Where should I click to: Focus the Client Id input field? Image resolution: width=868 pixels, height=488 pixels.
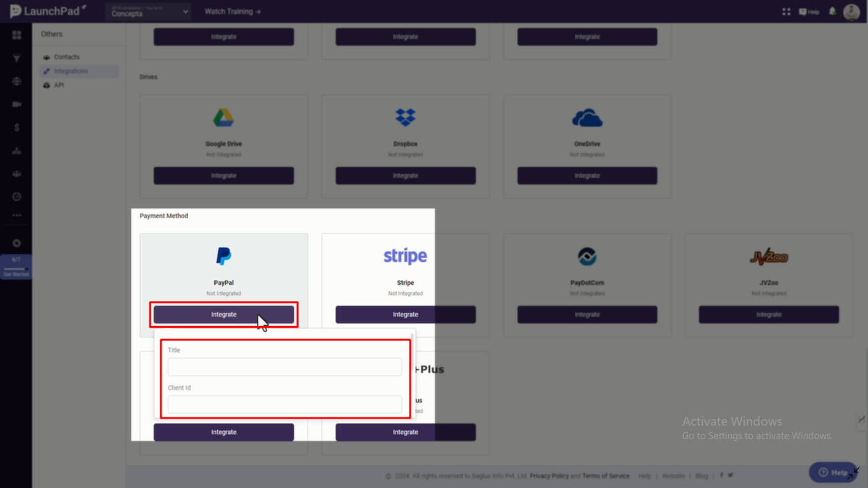coord(285,404)
